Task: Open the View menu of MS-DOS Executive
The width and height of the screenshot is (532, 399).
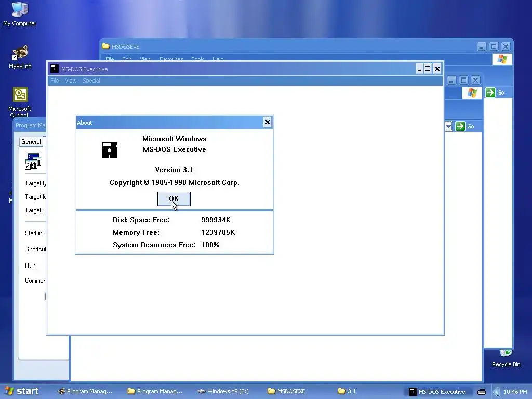Action: coord(71,81)
